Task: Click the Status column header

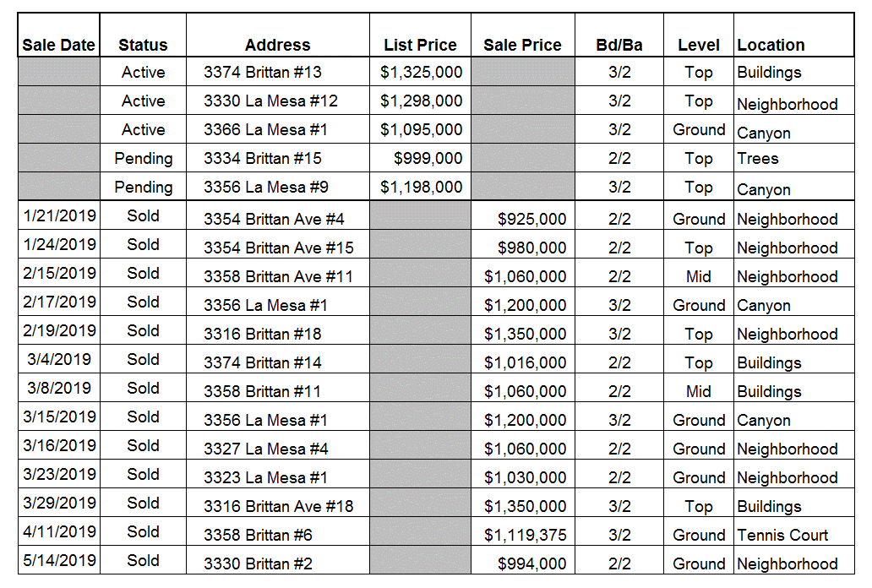Action: 143,45
